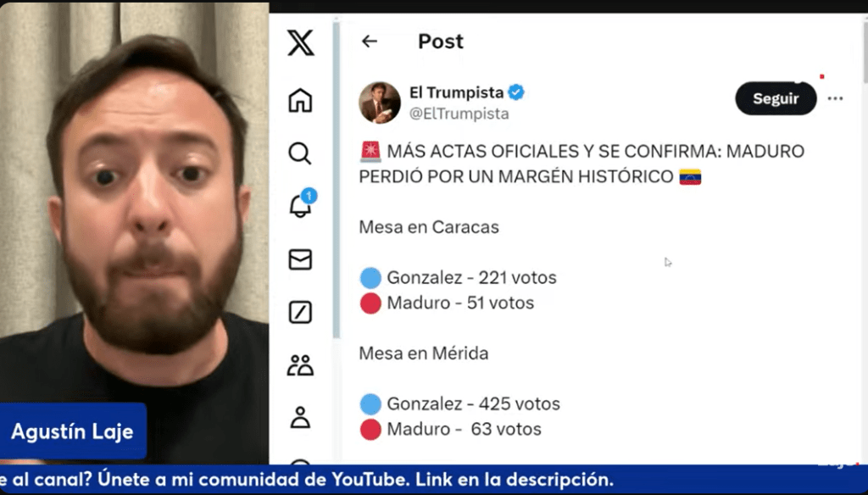View the Profile person icon
This screenshot has width=868, height=495.
click(x=300, y=418)
